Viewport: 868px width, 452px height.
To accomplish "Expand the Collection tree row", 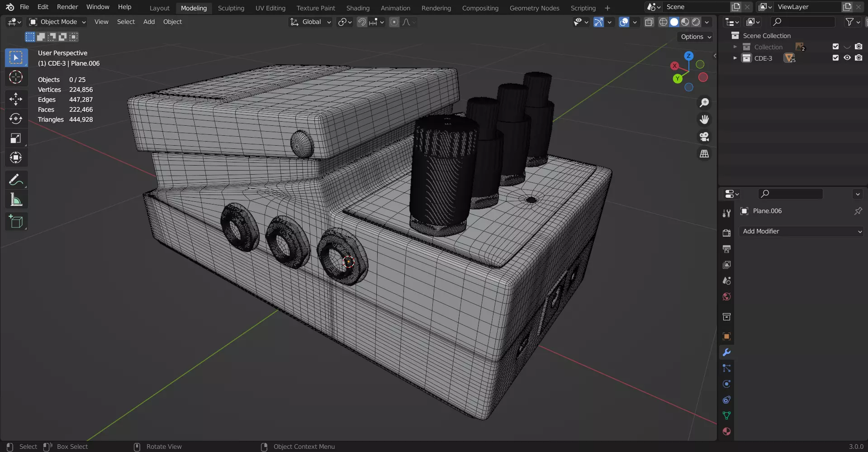I will 735,47.
